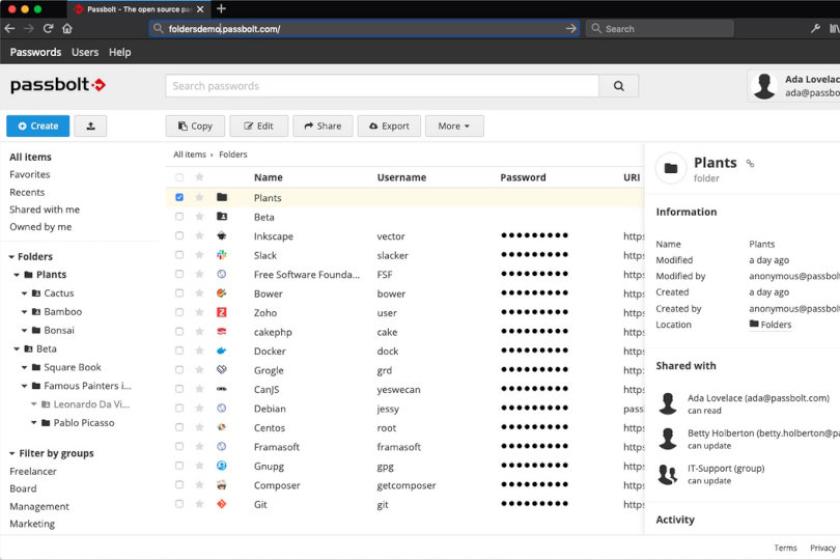The image size is (840, 560).
Task: Open the Passwords top menu
Action: [x=35, y=52]
